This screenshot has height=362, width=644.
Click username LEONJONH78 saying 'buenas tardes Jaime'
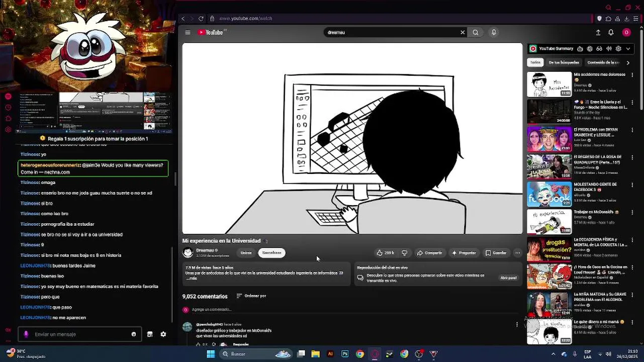coord(35,265)
